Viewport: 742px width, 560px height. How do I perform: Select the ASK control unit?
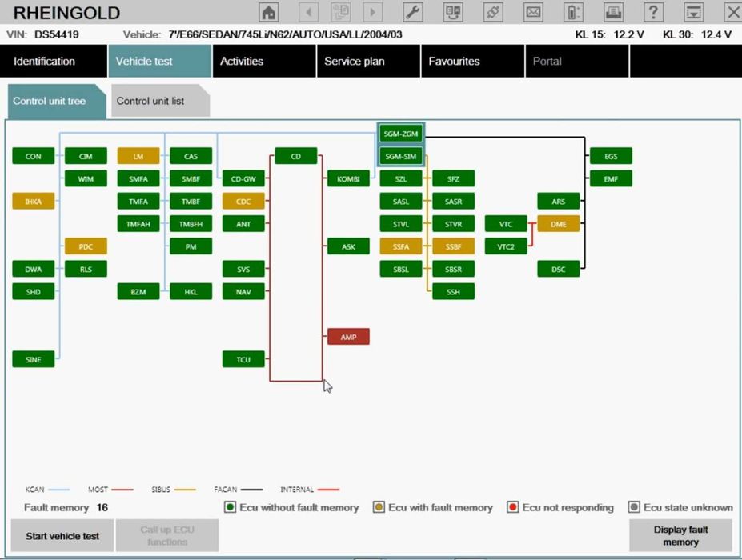(x=348, y=246)
